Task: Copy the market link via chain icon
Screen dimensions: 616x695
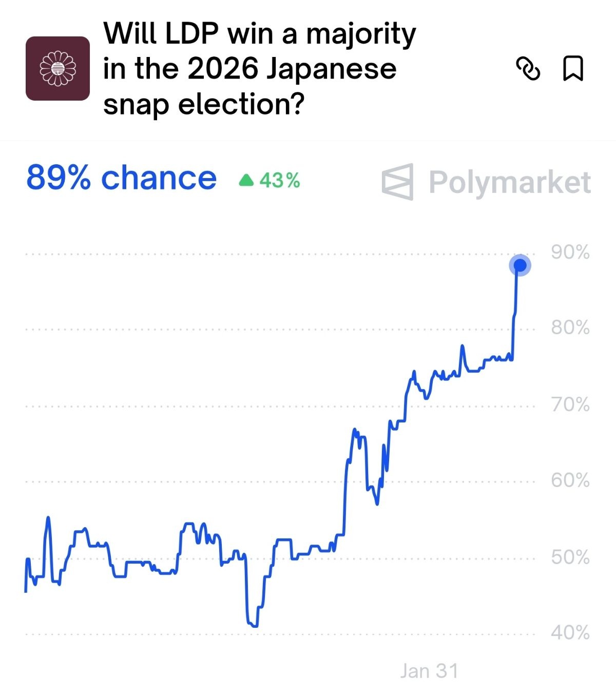Action: coord(528,69)
